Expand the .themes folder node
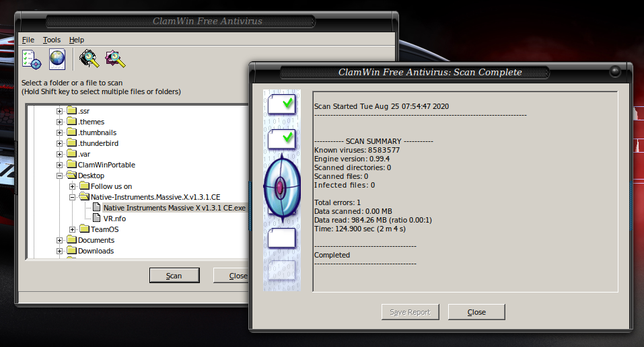644x347 pixels. pos(59,122)
